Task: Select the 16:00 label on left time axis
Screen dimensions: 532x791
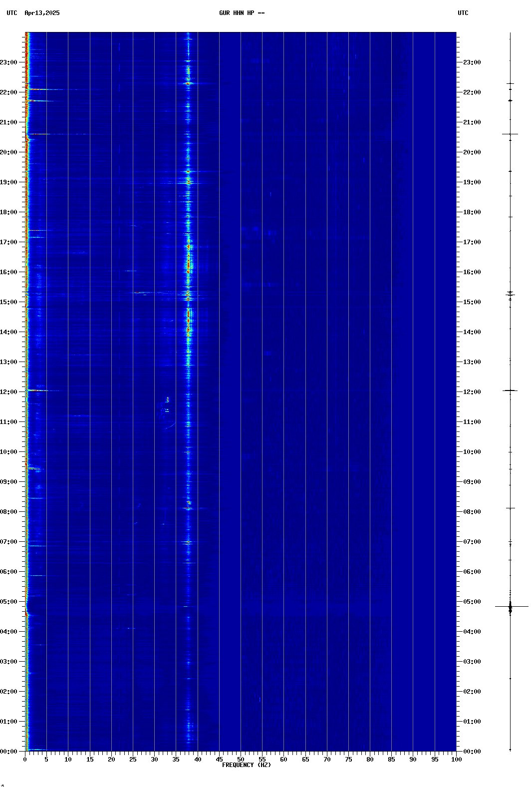Action: click(x=9, y=272)
